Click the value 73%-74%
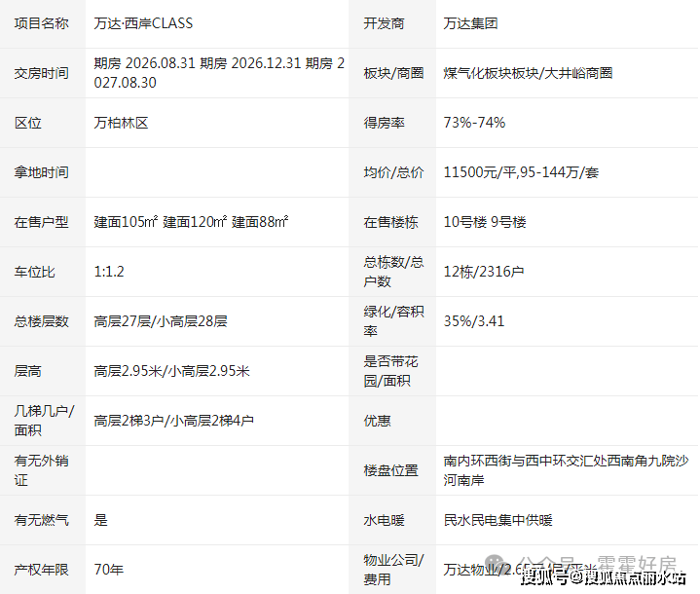700x594 pixels. pyautogui.click(x=474, y=123)
